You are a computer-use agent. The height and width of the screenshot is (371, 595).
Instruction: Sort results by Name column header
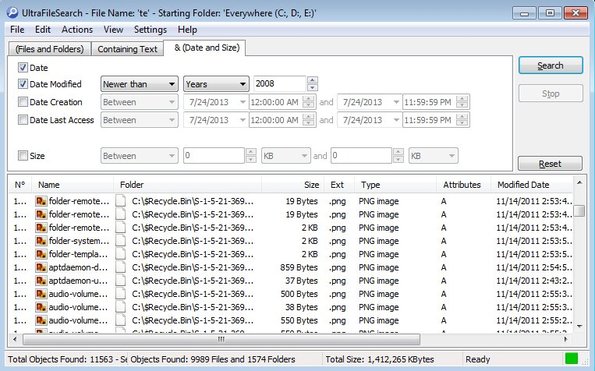[72, 185]
